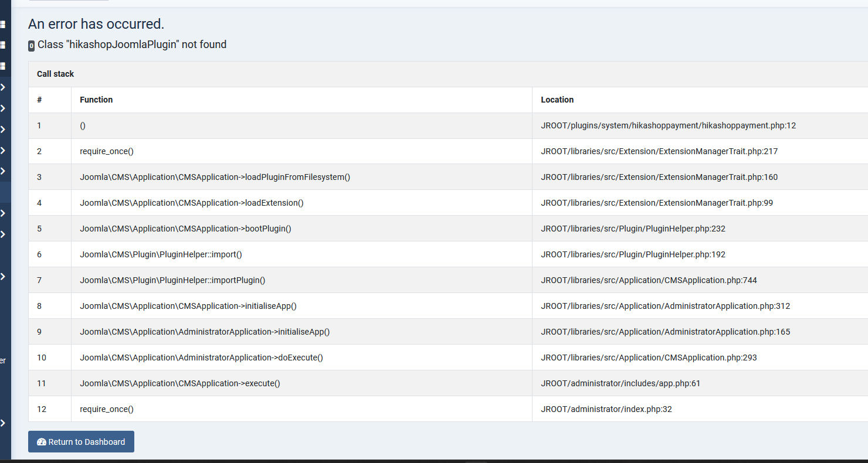Open the fifth sidebar chevron from the top

coord(3,171)
